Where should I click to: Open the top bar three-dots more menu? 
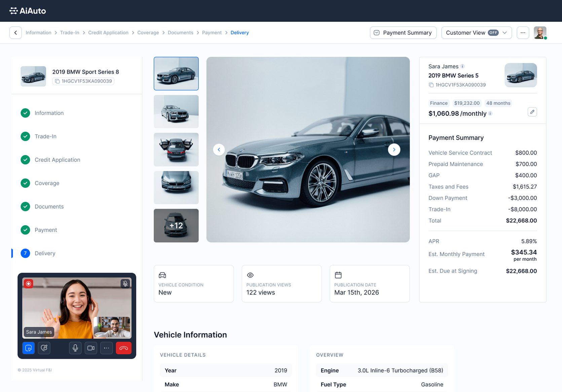[523, 33]
